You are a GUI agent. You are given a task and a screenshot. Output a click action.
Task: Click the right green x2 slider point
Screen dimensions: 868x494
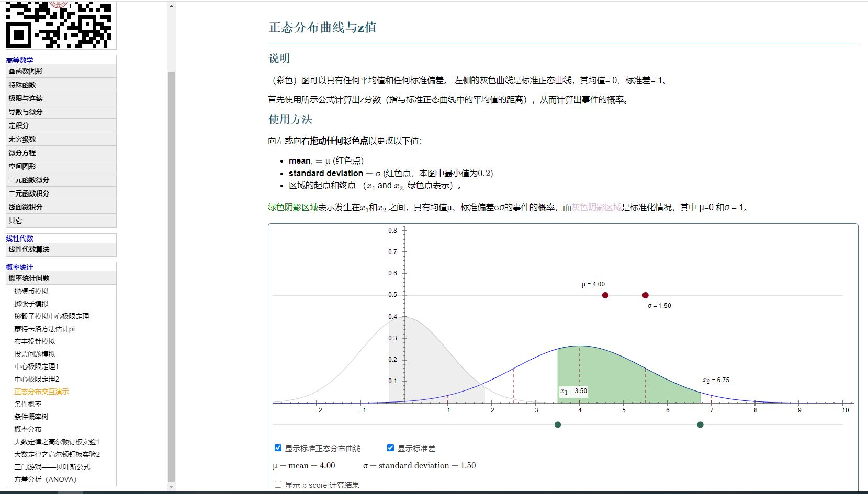[x=700, y=424]
